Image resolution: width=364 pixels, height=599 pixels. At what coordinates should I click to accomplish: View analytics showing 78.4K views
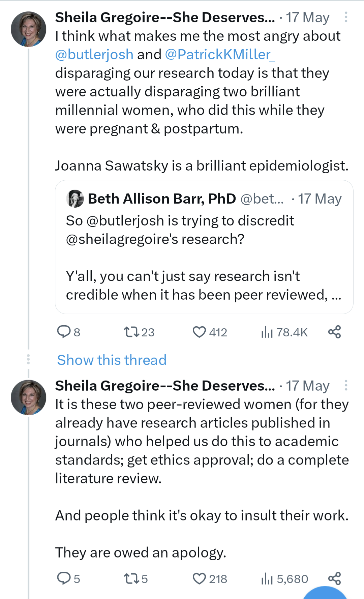click(267, 332)
